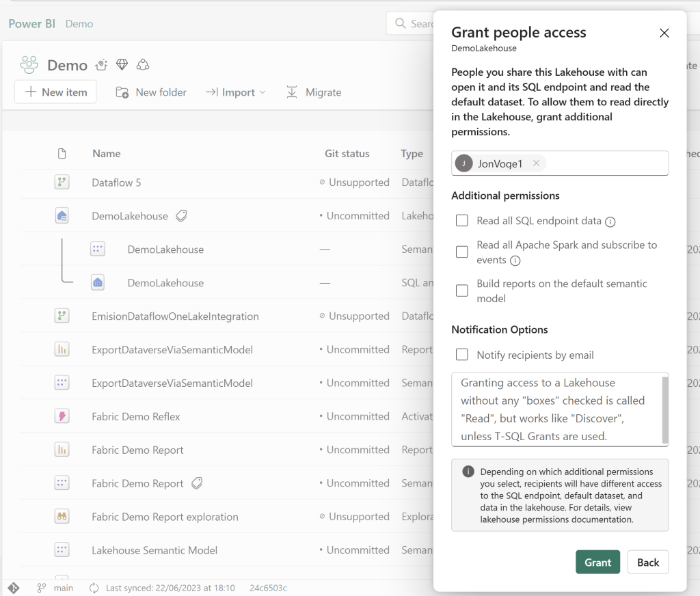Screen dimensions: 700x596
Task: Sort the list by Name column header
Action: [x=107, y=154]
